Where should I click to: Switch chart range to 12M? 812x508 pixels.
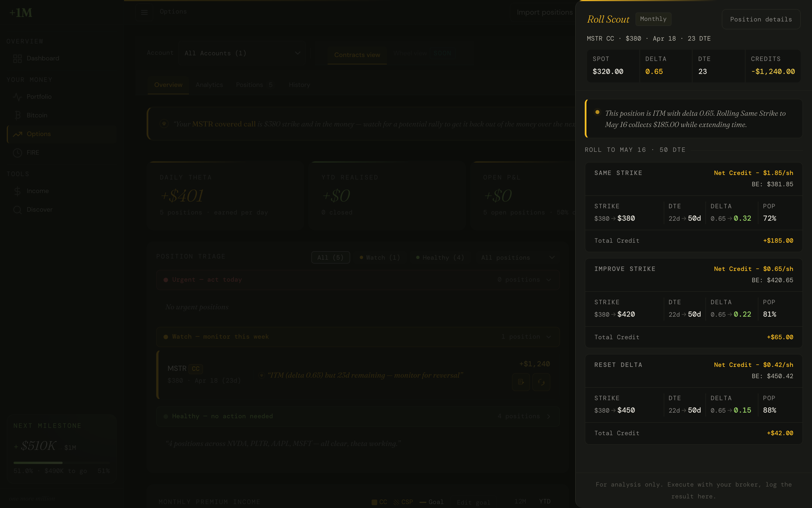click(520, 502)
